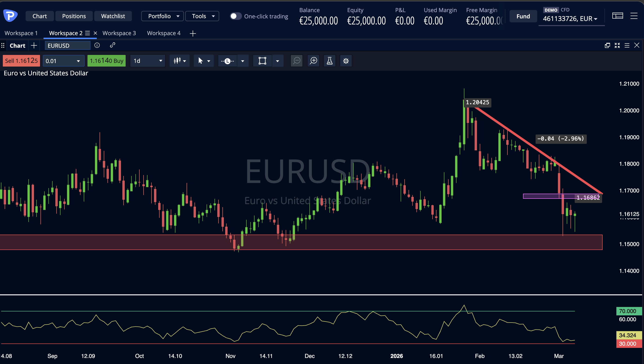644x364 pixels.
Task: Toggle the drawing rectangle tool
Action: coord(262,61)
